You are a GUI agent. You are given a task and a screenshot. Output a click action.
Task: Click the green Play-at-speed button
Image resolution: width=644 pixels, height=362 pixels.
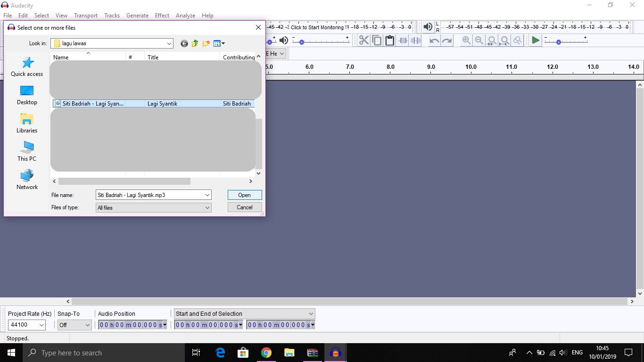click(536, 41)
